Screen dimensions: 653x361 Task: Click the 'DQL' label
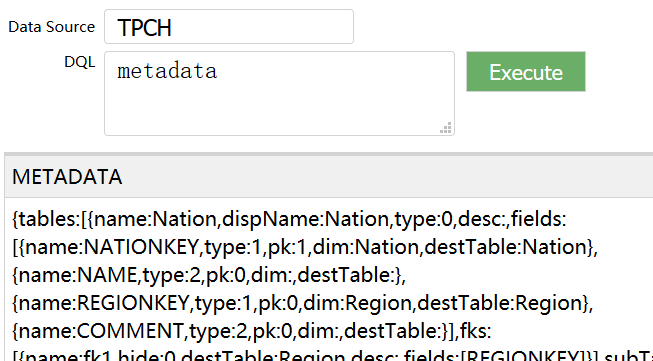(80, 62)
